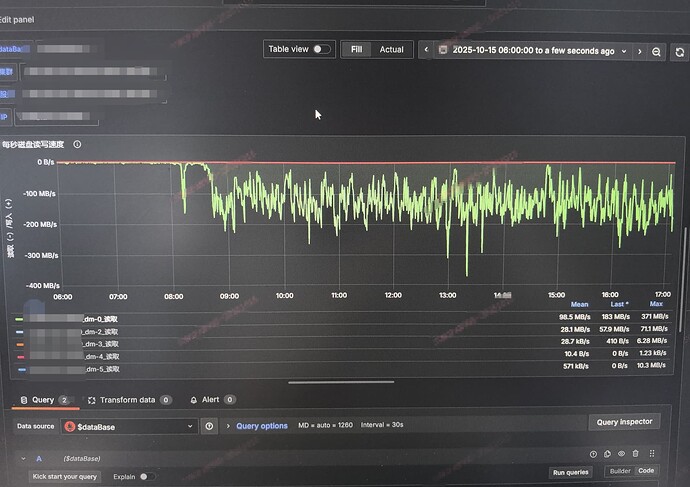Click the Run queries button
Viewport: 690px width, 487px height.
570,472
